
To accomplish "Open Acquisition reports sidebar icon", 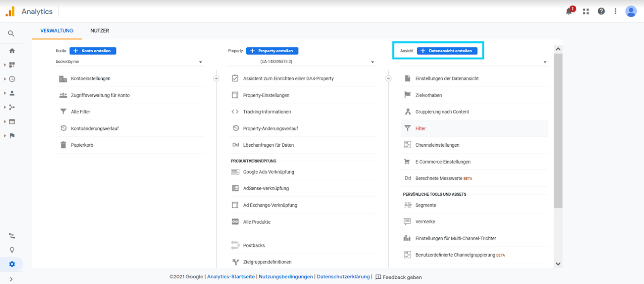I will [x=12, y=107].
